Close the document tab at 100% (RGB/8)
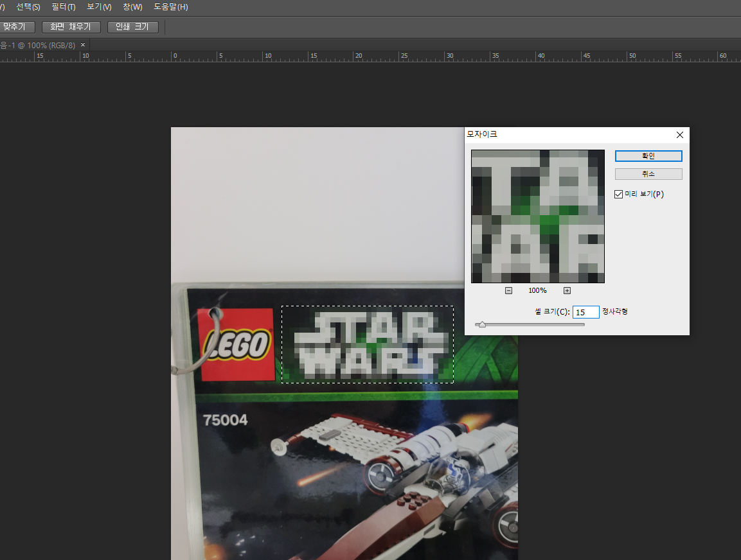The width and height of the screenshot is (741, 560). pyautogui.click(x=83, y=45)
